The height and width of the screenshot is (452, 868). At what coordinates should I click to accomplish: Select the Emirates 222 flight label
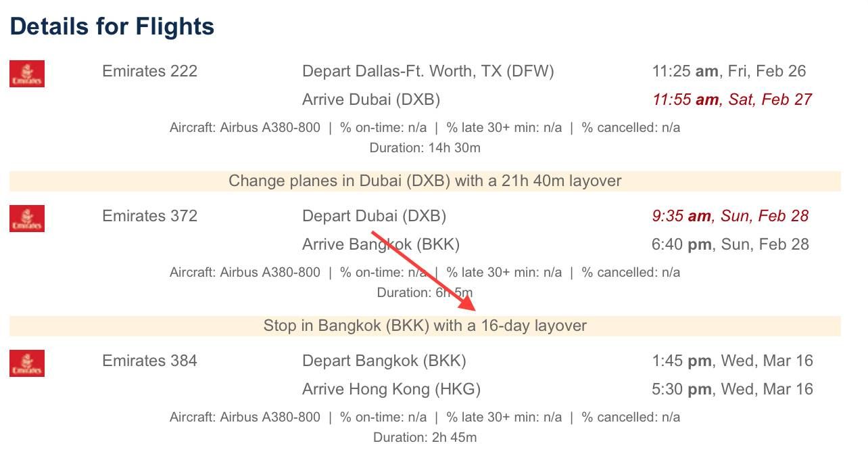[x=149, y=71]
